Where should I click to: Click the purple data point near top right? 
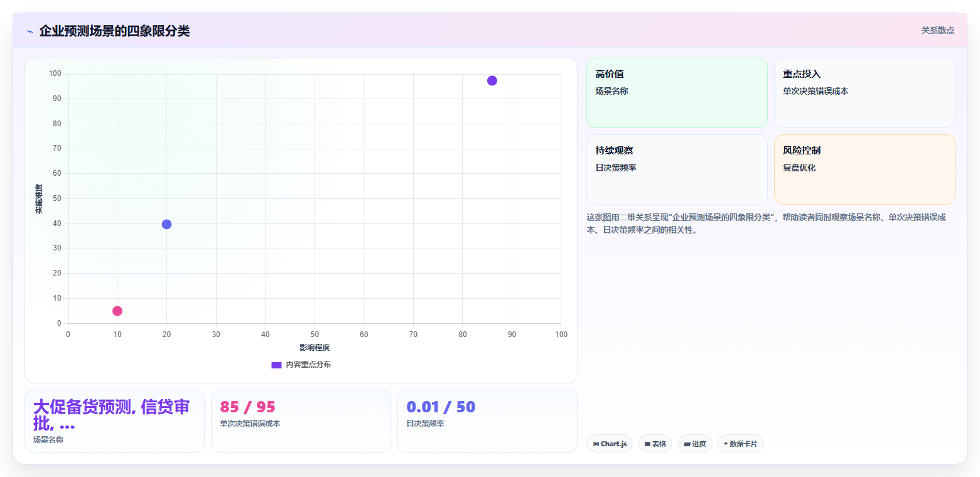click(492, 80)
